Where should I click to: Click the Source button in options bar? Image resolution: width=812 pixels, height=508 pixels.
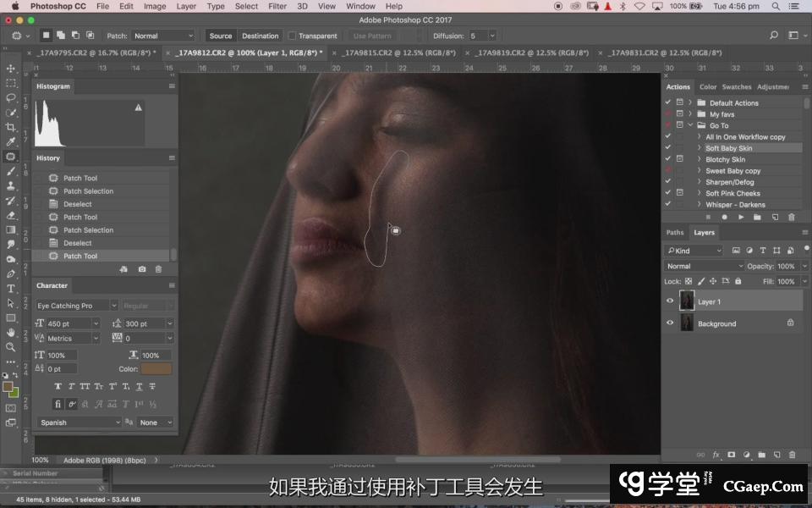click(221, 36)
